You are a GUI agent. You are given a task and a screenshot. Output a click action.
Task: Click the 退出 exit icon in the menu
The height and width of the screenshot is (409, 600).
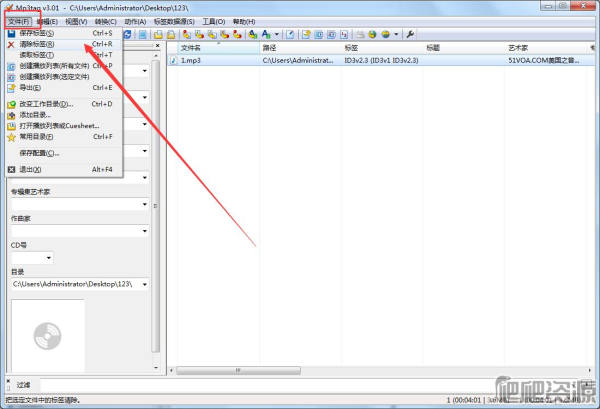click(11, 169)
